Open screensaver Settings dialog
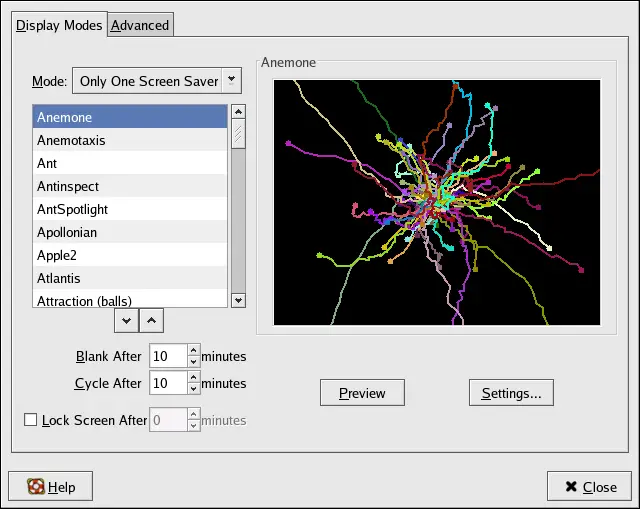 tap(511, 393)
